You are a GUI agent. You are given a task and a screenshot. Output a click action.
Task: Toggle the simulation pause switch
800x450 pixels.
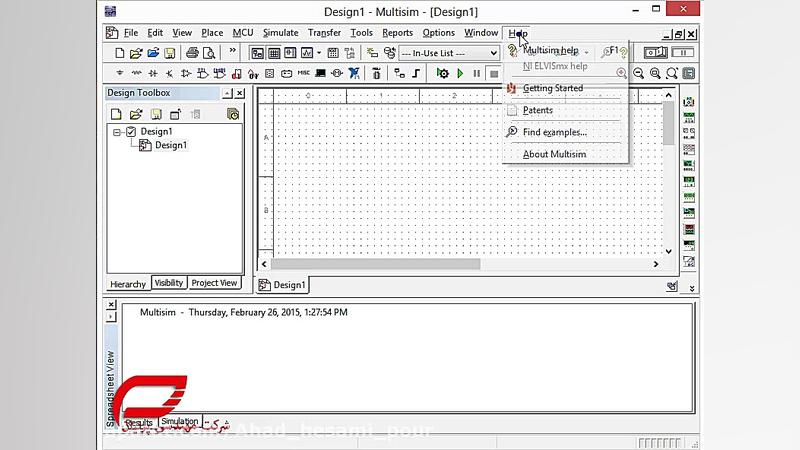[x=683, y=52]
